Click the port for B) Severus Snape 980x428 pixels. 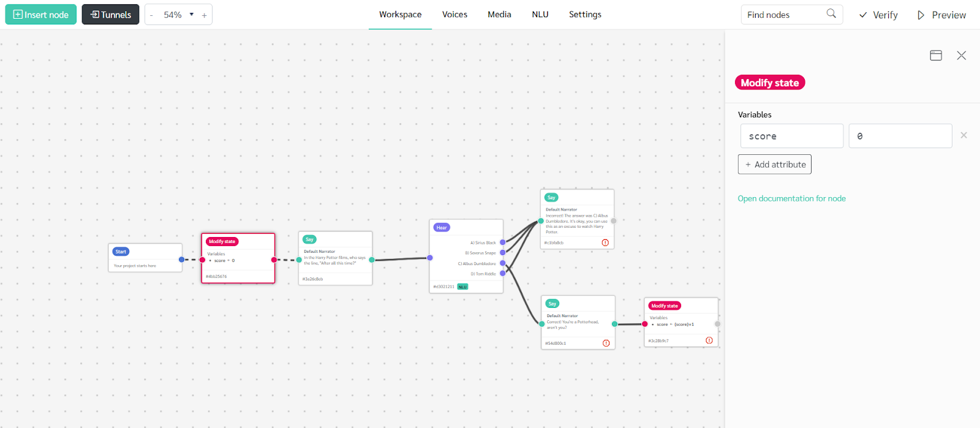pos(503,252)
